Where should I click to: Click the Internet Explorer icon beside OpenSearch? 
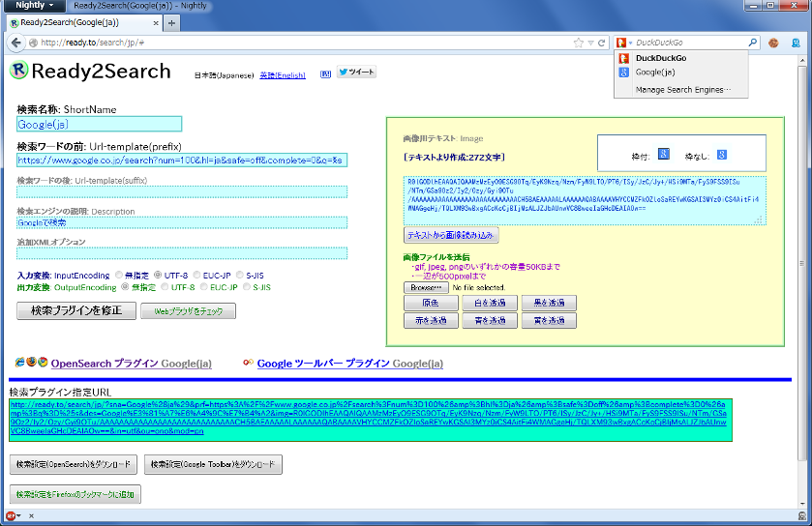[x=20, y=362]
